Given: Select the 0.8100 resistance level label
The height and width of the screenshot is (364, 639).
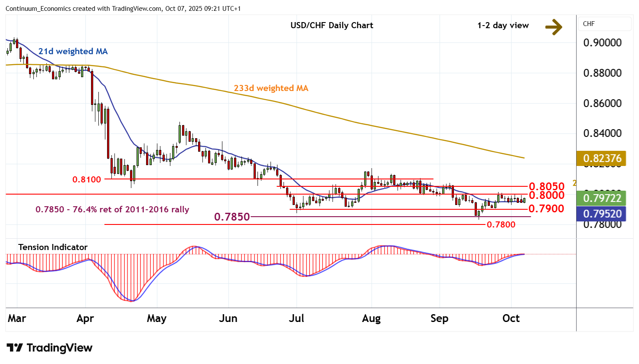Looking at the screenshot, I should (87, 179).
